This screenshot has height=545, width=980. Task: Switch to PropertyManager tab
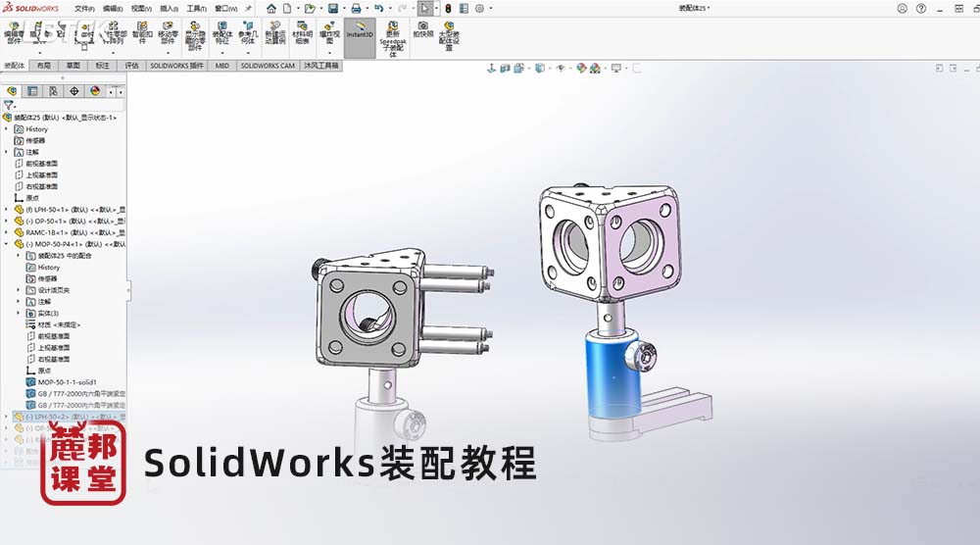(32, 91)
